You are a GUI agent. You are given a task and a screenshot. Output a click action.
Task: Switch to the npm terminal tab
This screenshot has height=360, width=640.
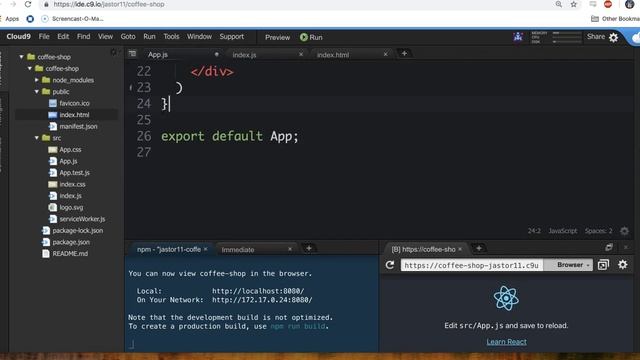[x=169, y=249]
